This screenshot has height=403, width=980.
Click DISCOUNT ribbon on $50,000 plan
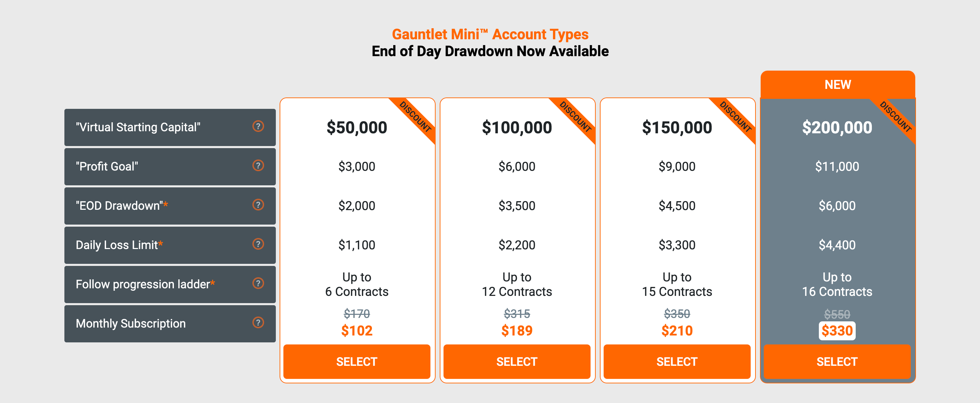(416, 117)
